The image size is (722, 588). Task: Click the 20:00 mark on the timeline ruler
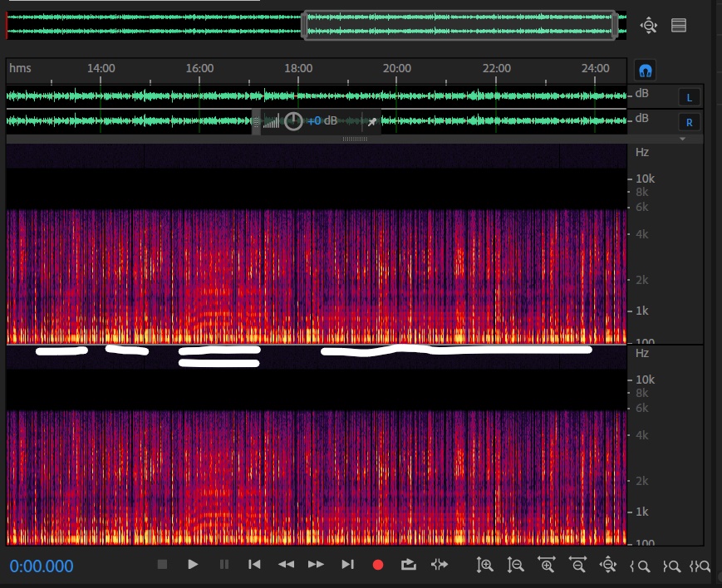[397, 69]
